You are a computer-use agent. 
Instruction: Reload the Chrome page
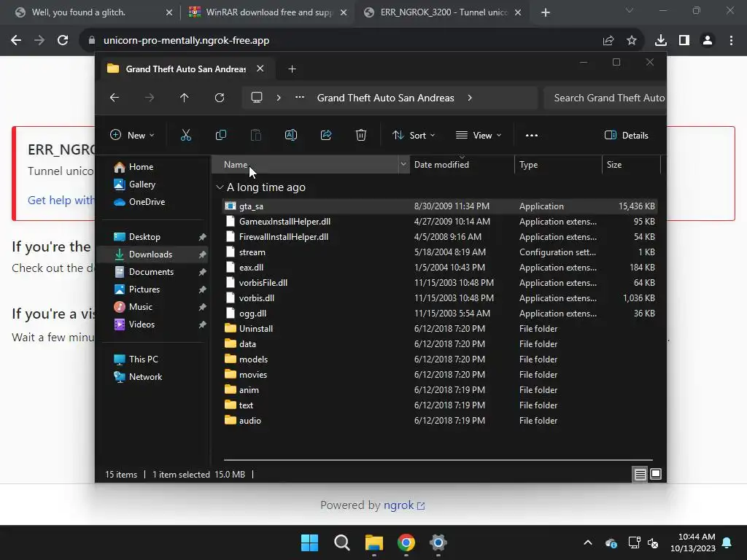click(x=63, y=41)
